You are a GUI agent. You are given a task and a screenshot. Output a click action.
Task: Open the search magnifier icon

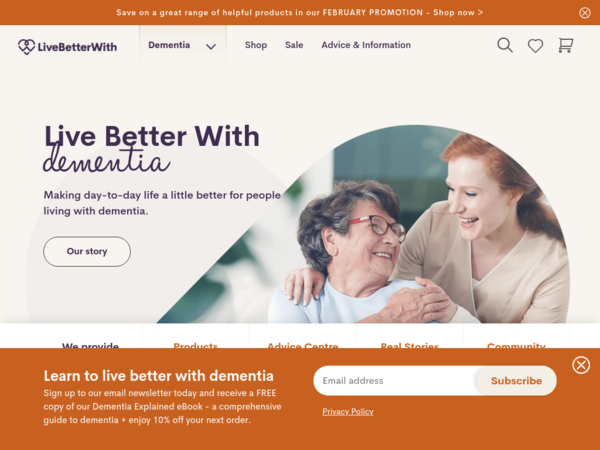505,45
